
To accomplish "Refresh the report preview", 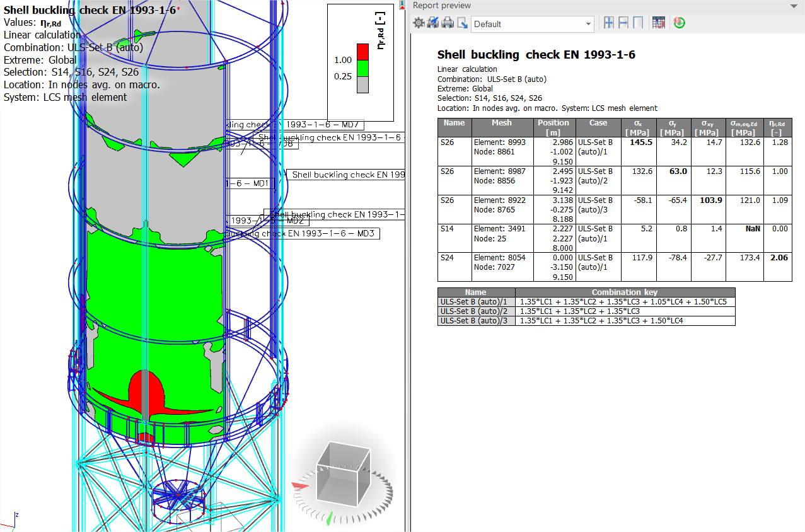I will [679, 23].
